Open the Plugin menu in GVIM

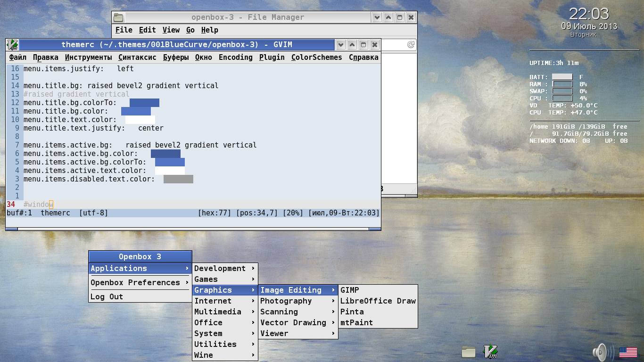(x=272, y=58)
